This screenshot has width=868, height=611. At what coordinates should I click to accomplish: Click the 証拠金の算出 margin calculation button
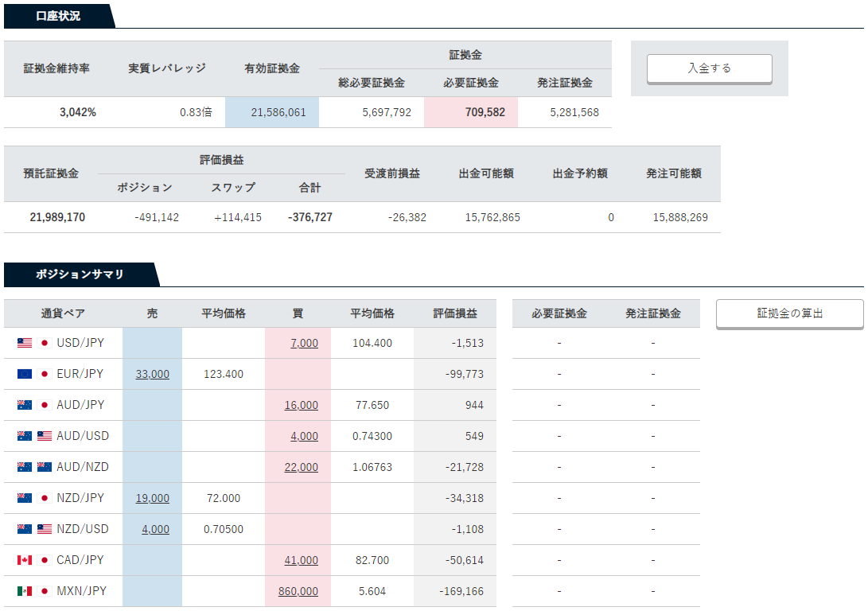pyautogui.click(x=789, y=313)
